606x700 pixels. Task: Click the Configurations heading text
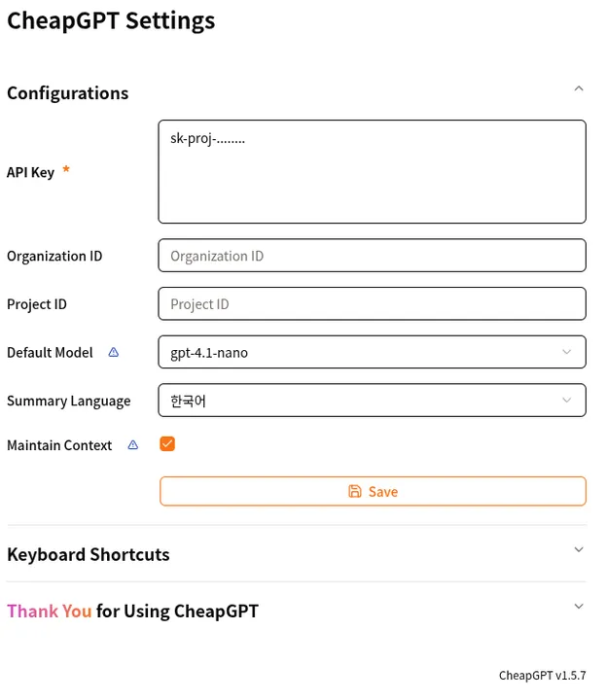pos(68,93)
